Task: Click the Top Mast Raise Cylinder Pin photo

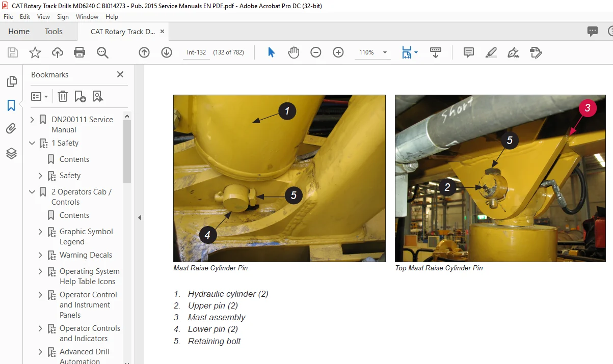Action: click(x=500, y=178)
